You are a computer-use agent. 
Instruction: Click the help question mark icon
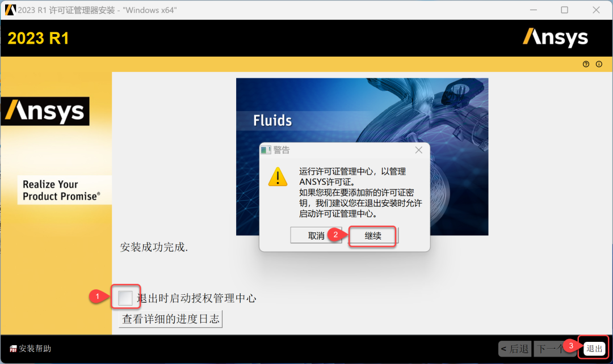coord(586,64)
